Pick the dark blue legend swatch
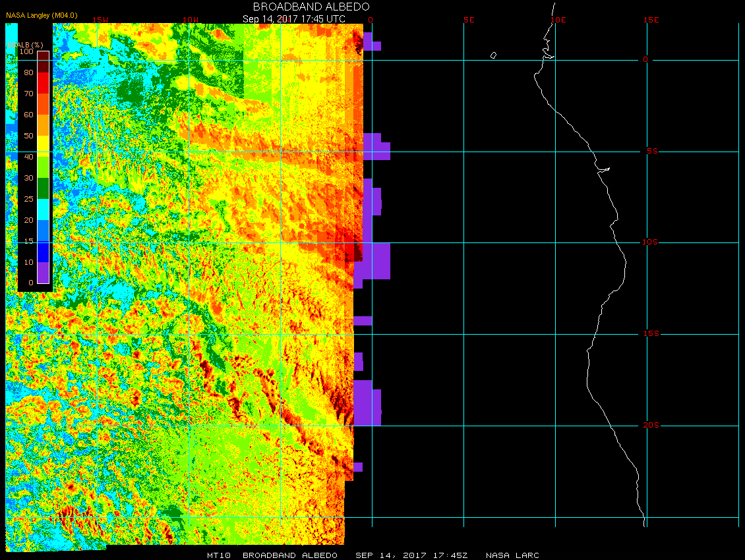 point(44,252)
